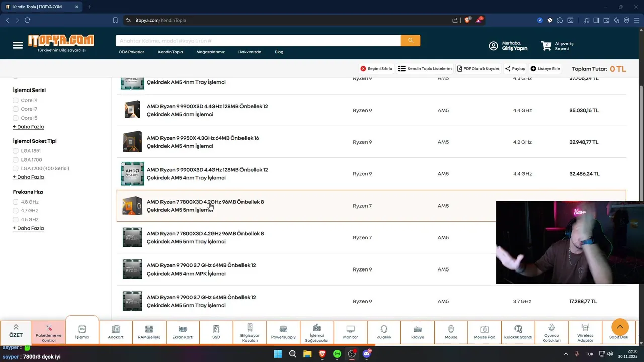
Task: Open the music playlist icon in toolbar
Action: pyautogui.click(x=586, y=20)
